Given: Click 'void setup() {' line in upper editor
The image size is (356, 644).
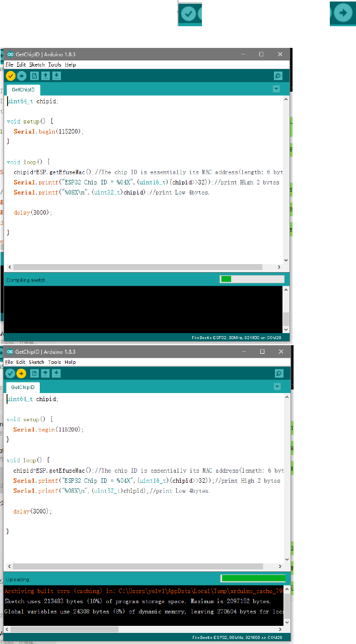Looking at the screenshot, I should 30,121.
